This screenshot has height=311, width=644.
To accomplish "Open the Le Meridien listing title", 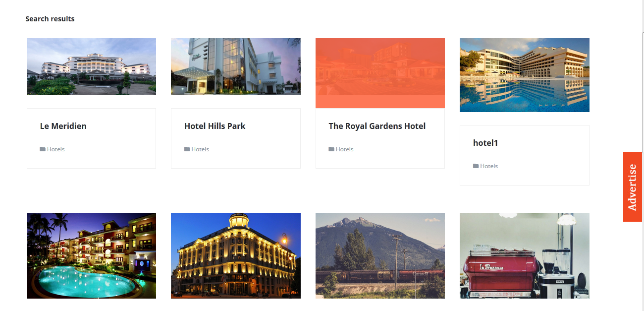I will coord(63,126).
